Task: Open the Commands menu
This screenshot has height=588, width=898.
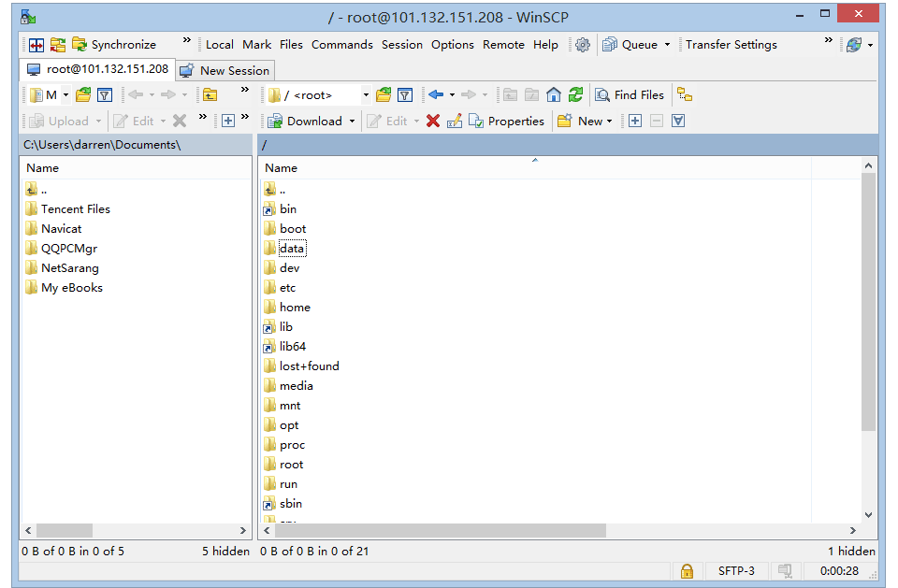Action: pyautogui.click(x=342, y=45)
